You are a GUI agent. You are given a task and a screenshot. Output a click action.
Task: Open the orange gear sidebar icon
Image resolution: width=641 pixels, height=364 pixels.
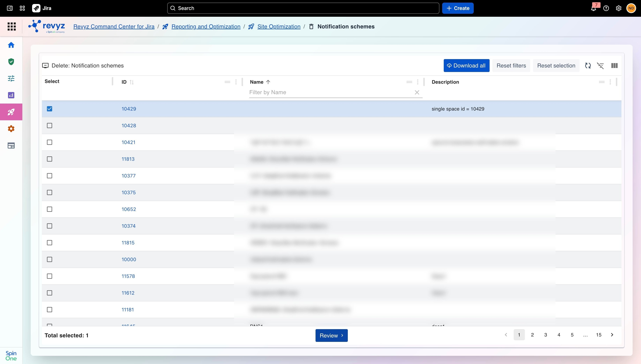tap(11, 129)
